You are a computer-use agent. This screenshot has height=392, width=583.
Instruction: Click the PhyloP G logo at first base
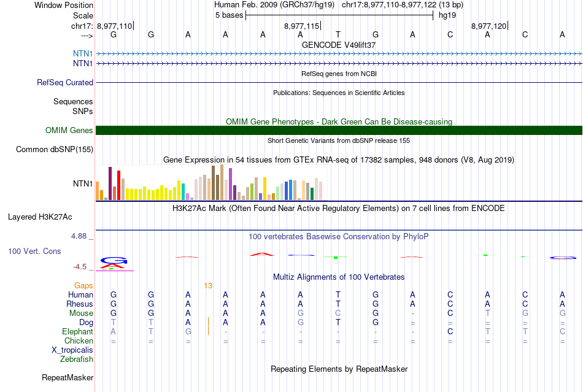click(x=114, y=260)
